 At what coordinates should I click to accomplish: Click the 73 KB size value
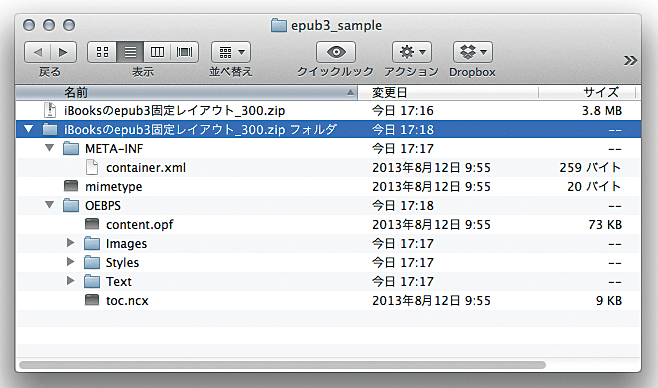click(605, 225)
